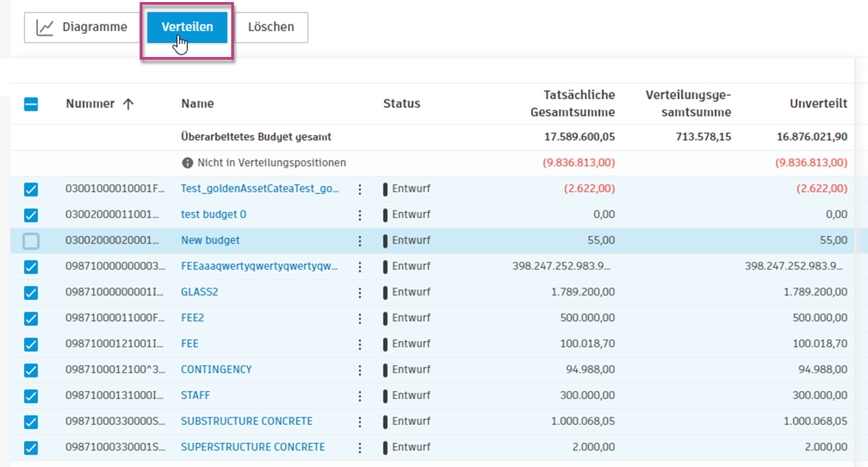Click the Unverteilt column header
Screen dimensions: 868x467
818,104
